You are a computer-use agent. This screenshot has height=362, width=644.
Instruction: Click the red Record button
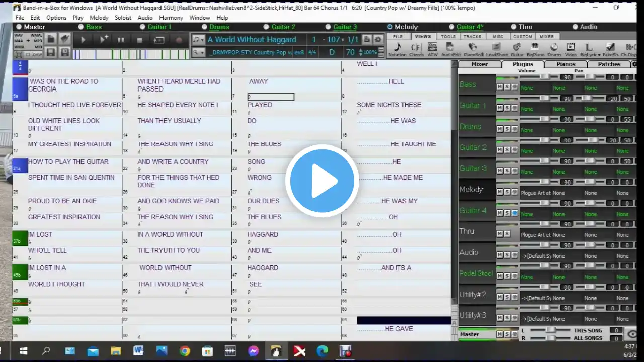(x=179, y=40)
